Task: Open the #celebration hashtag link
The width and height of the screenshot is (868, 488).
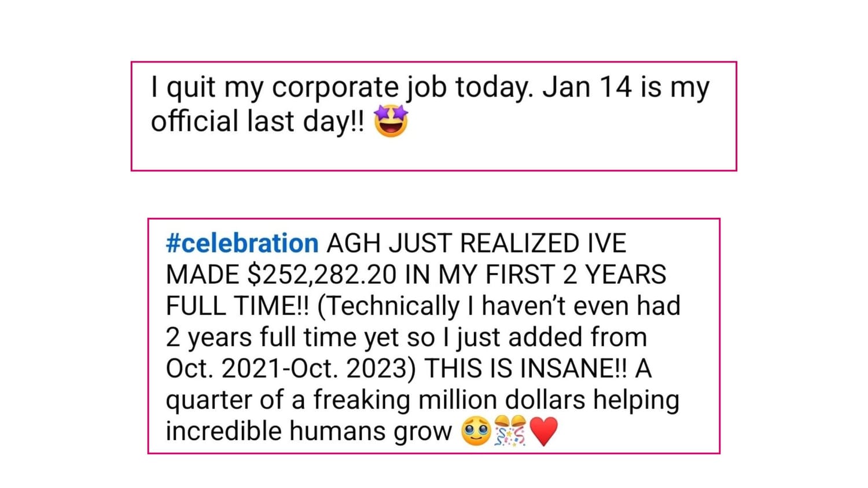Action: pos(242,243)
